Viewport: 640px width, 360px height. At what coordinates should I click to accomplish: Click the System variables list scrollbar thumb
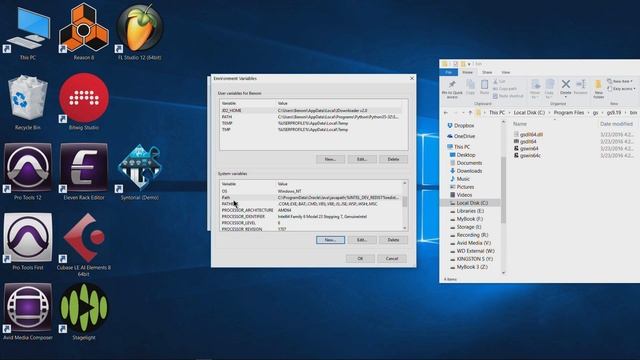404,202
